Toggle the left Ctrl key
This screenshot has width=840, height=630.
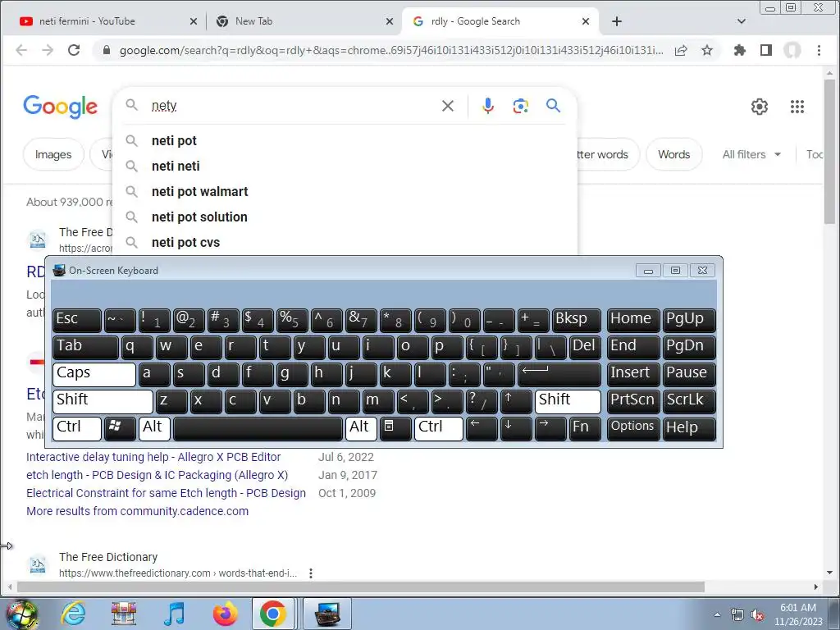tap(77, 428)
